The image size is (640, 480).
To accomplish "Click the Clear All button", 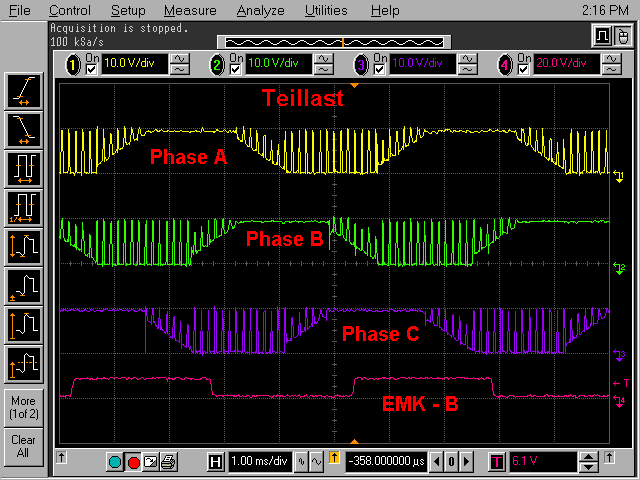I will click(x=24, y=446).
